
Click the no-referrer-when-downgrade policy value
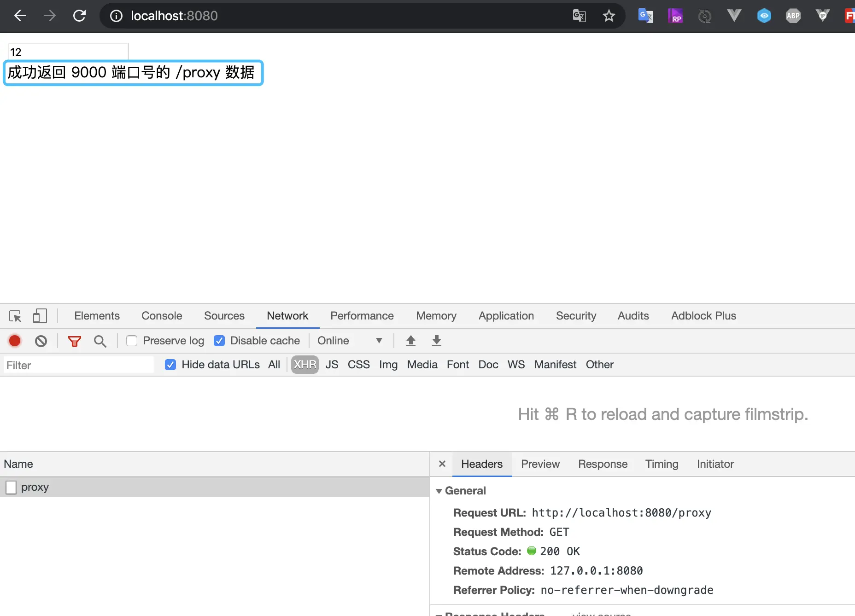[627, 590]
